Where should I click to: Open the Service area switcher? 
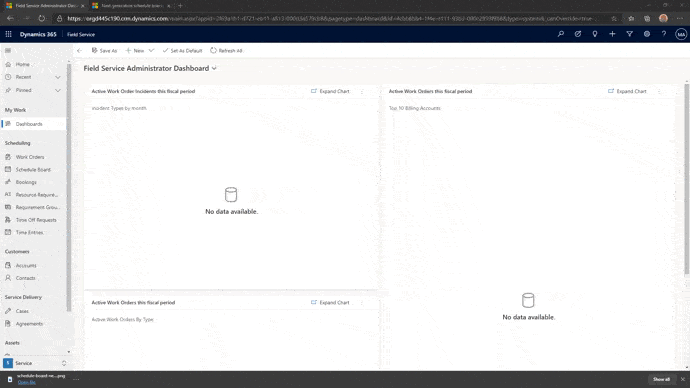[35, 363]
